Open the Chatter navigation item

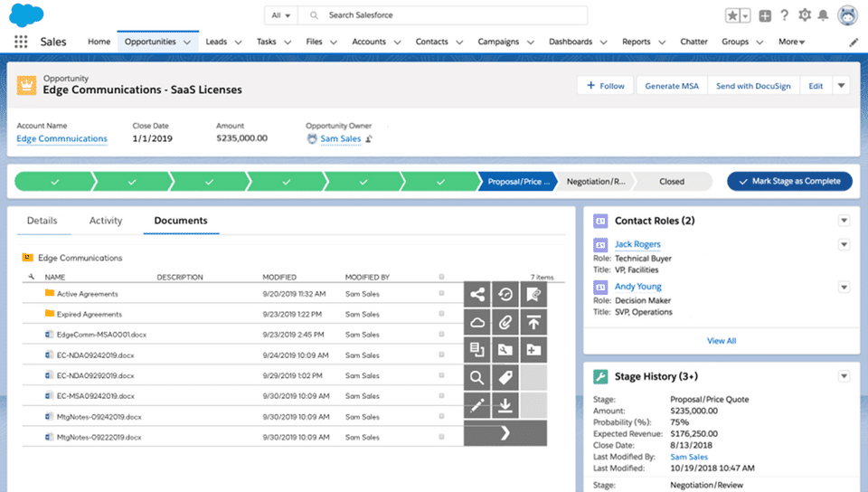pyautogui.click(x=693, y=42)
